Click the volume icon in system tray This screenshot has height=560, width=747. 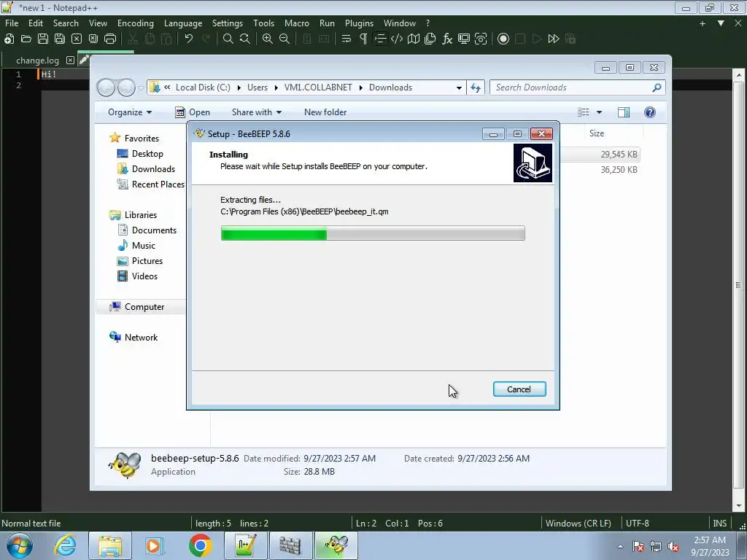click(x=673, y=547)
